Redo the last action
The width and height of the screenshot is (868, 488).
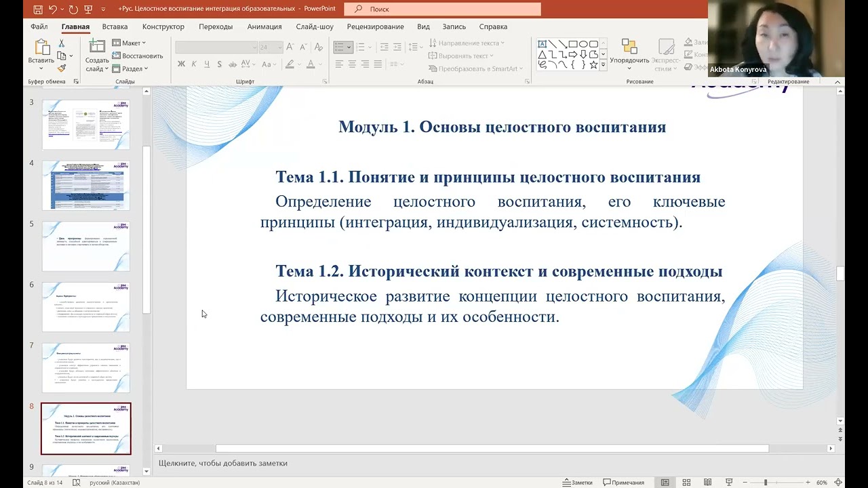(x=73, y=9)
